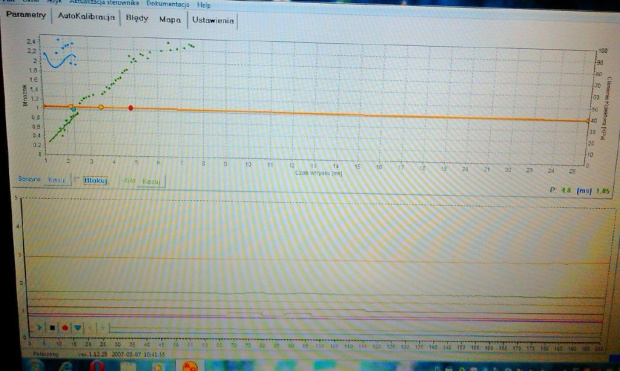Open the Parametry tab
The height and width of the screenshot is (371, 620).
[26, 15]
